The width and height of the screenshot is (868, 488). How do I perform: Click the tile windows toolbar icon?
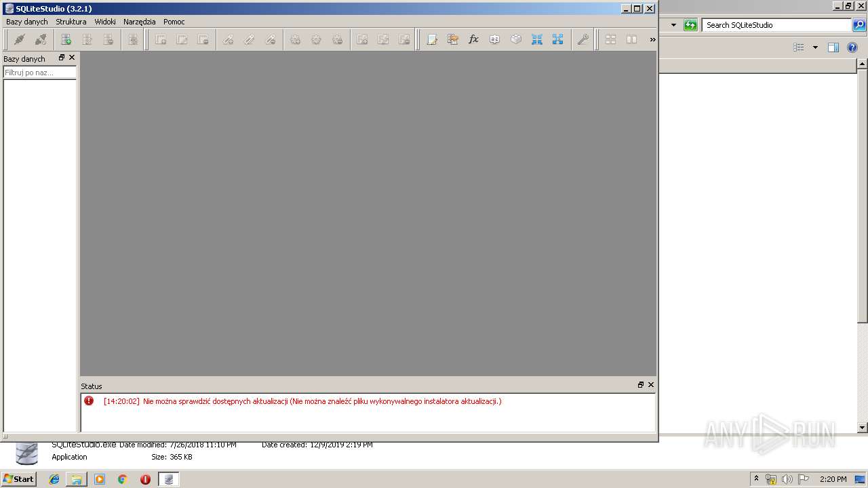[611, 39]
